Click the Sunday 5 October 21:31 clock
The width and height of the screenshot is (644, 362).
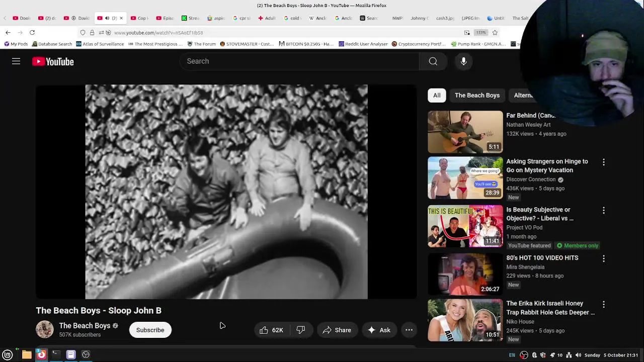(611, 355)
